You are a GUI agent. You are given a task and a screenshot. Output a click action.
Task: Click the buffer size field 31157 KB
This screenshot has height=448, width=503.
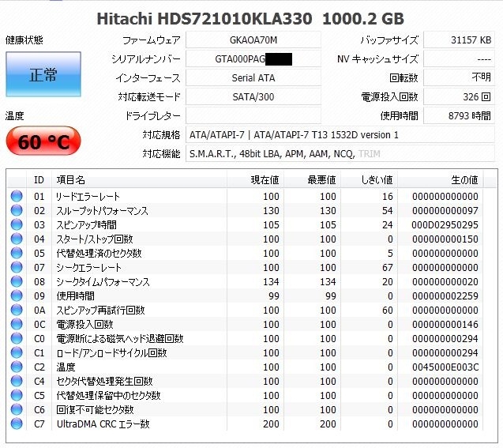(459, 40)
